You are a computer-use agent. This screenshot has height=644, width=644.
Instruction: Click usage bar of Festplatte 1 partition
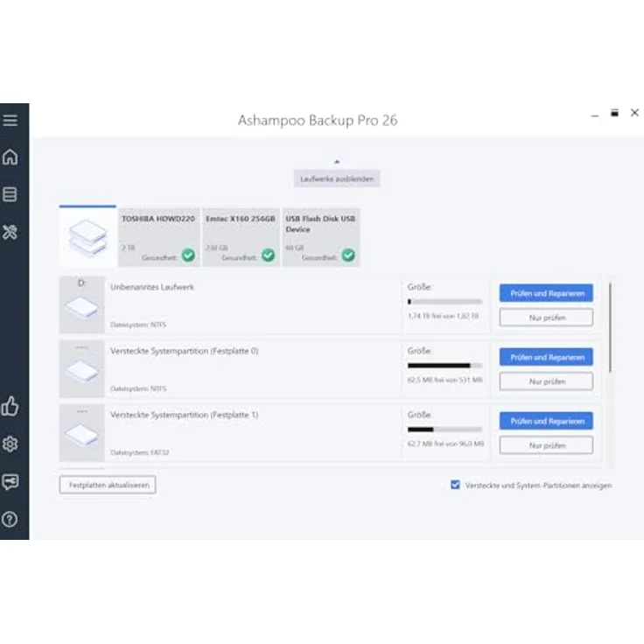click(x=444, y=430)
